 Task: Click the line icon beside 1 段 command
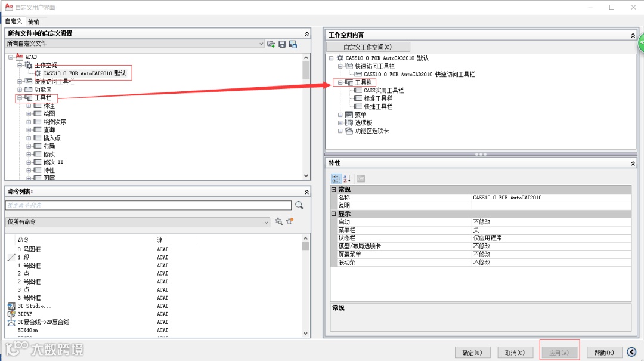click(x=11, y=257)
